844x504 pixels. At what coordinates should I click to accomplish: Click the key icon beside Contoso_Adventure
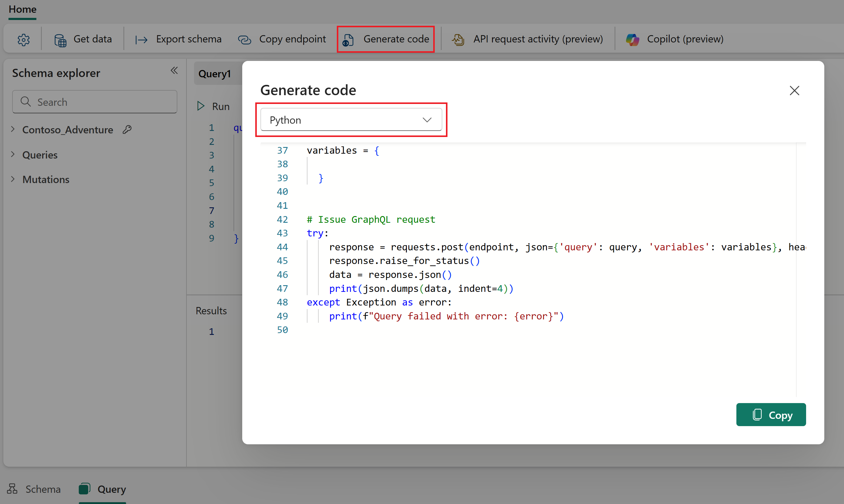point(127,129)
